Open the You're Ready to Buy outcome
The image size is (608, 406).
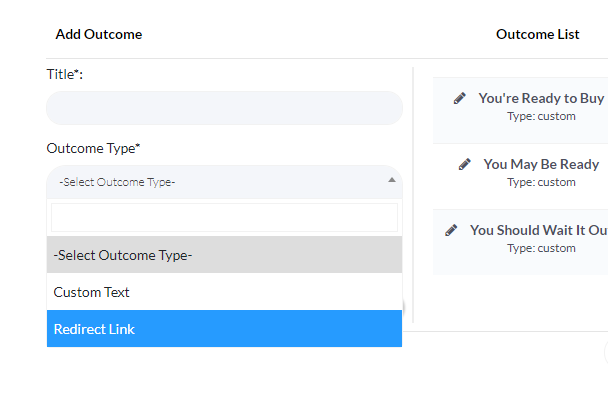pos(541,98)
